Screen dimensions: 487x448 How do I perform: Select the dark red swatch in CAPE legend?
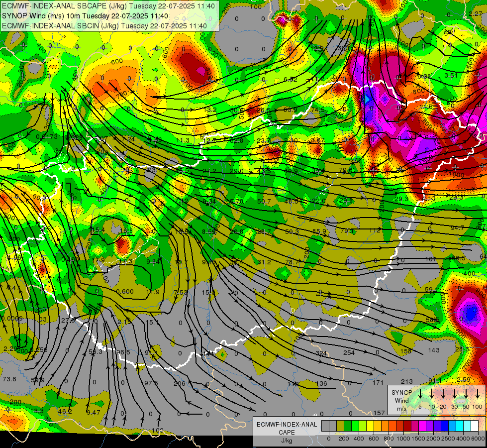click(x=407, y=426)
